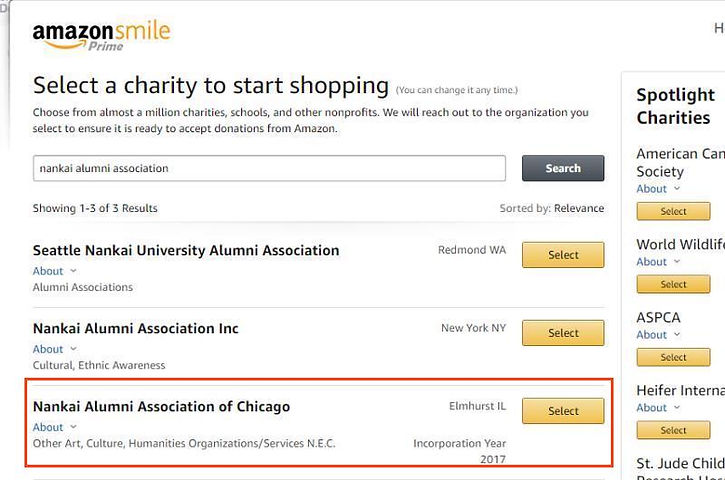Select Seattle Nankai University Alumni Association

pyautogui.click(x=563, y=255)
